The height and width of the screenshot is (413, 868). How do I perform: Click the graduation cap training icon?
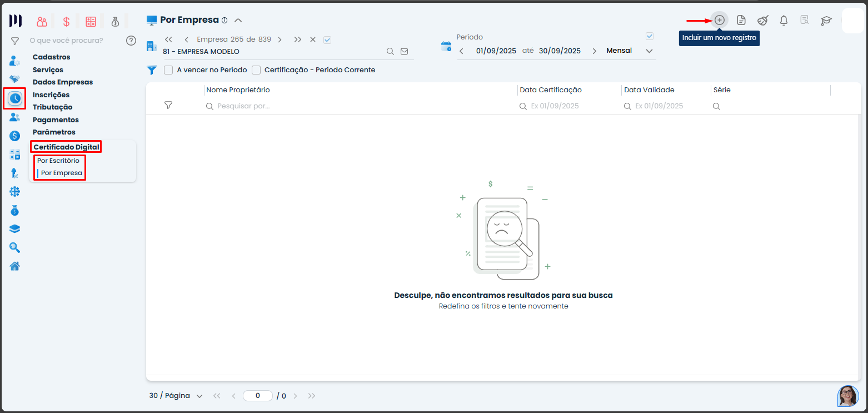(826, 21)
